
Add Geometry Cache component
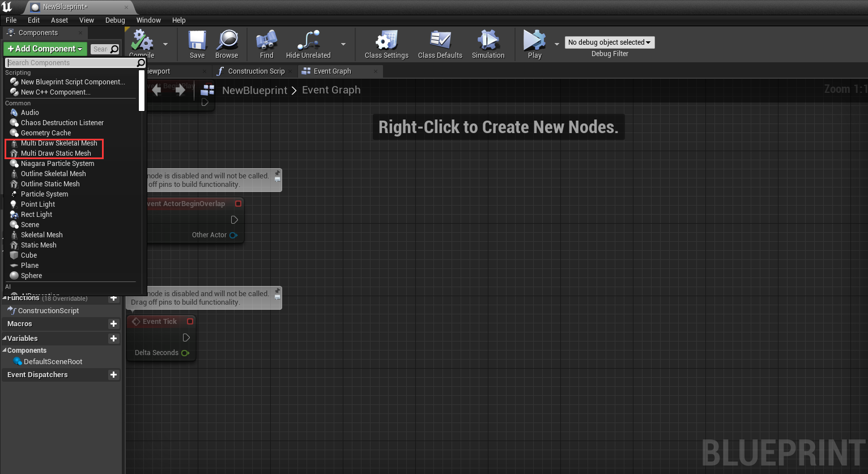46,133
